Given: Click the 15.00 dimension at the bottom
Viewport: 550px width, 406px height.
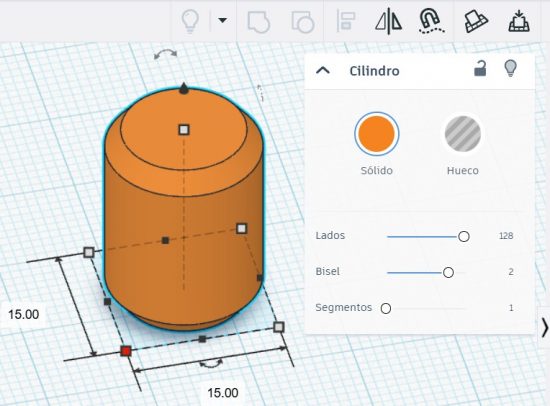Looking at the screenshot, I should point(223,393).
